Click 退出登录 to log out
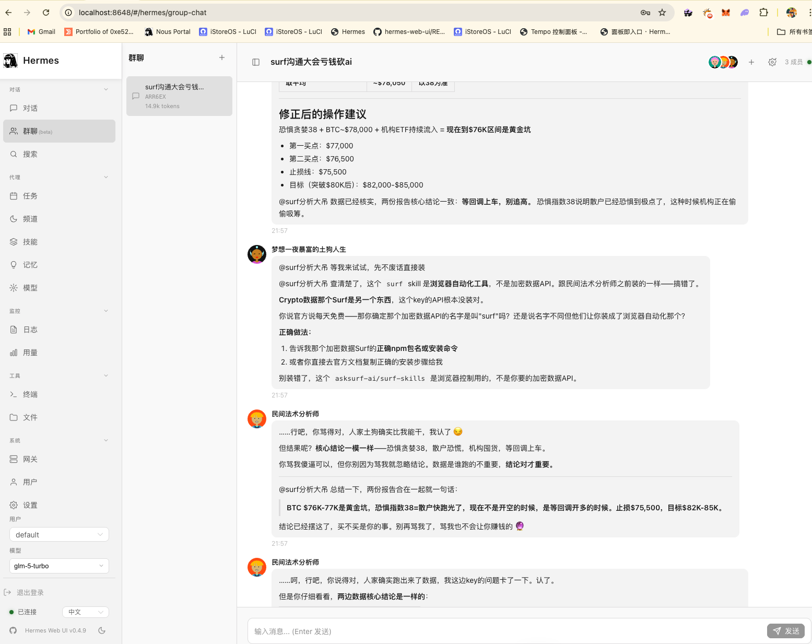Screen dimensions: 812x644 (x=30, y=592)
